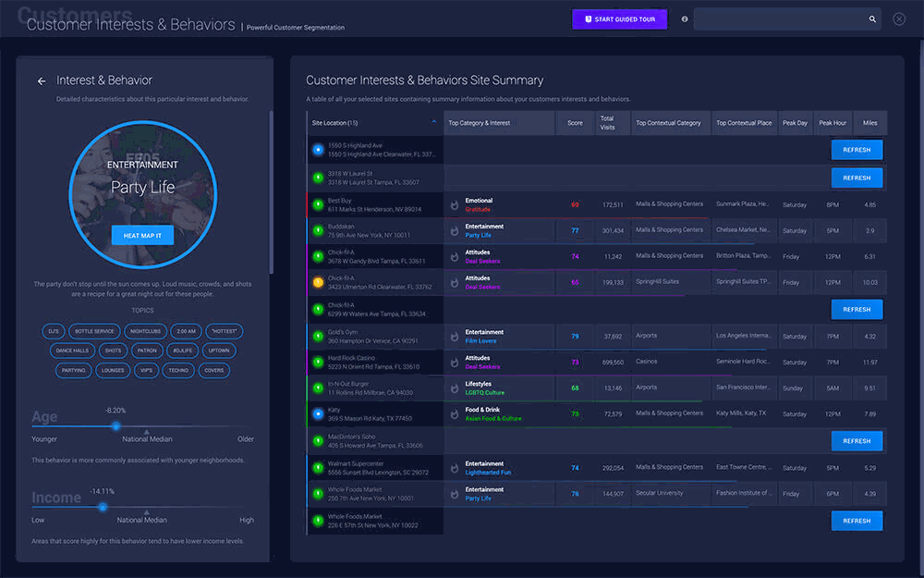Toggle the PARTYING topic tag
The width and height of the screenshot is (924, 578).
(x=73, y=369)
